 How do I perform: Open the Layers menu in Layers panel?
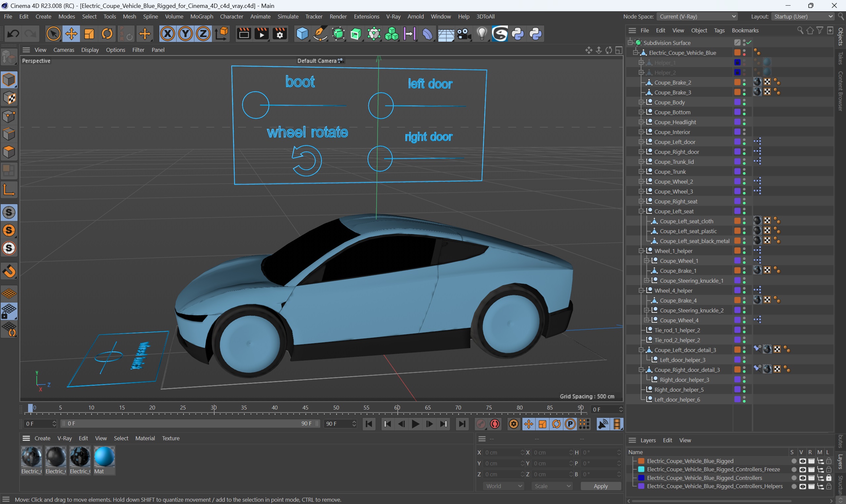(648, 441)
